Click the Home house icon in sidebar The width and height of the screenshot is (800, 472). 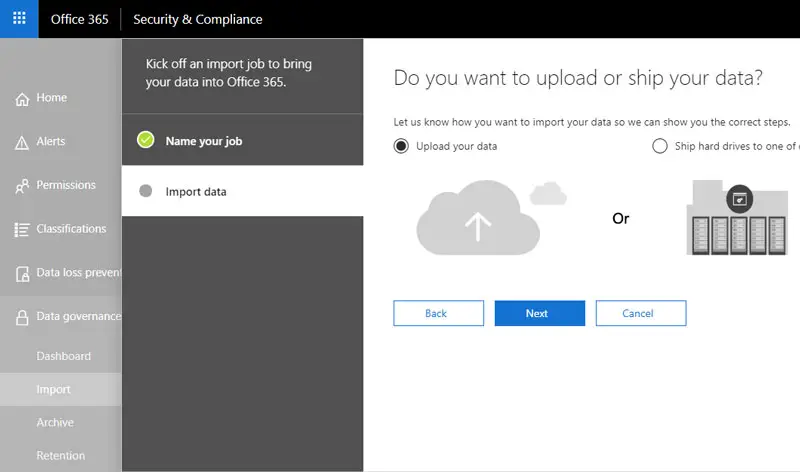pos(21,98)
